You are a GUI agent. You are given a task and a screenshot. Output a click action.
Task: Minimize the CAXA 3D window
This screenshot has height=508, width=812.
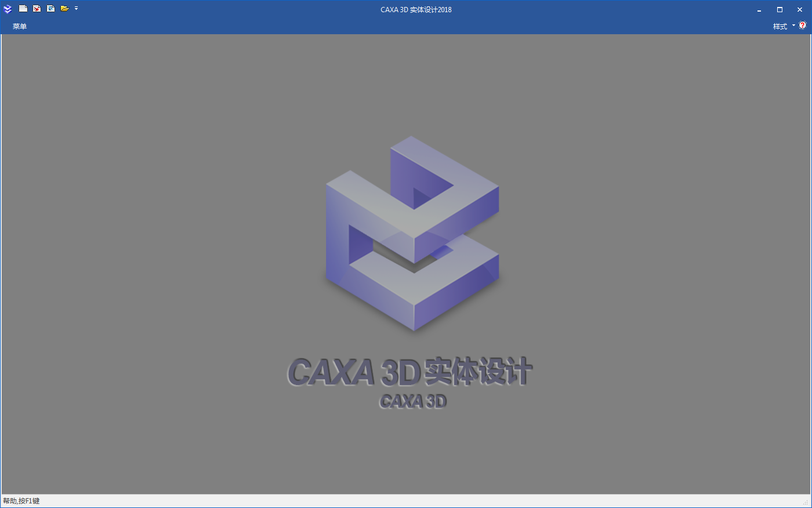click(759, 10)
